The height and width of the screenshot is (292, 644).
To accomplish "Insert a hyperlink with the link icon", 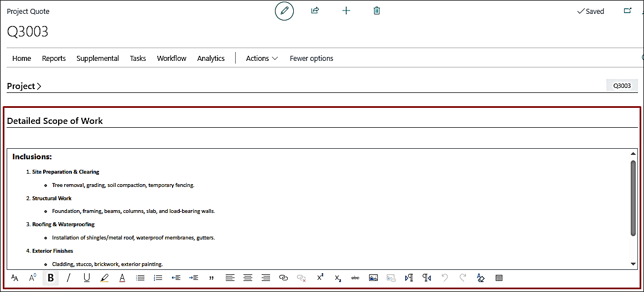I will coord(283,278).
